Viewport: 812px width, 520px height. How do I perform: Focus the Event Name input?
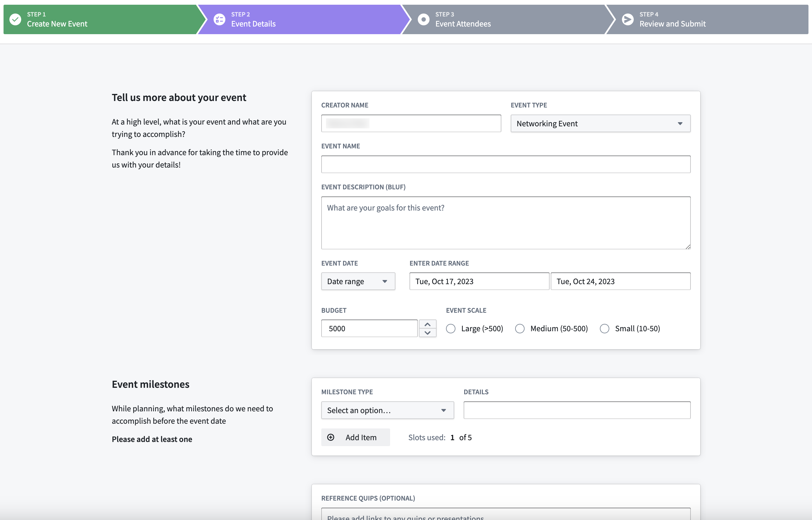pos(506,164)
